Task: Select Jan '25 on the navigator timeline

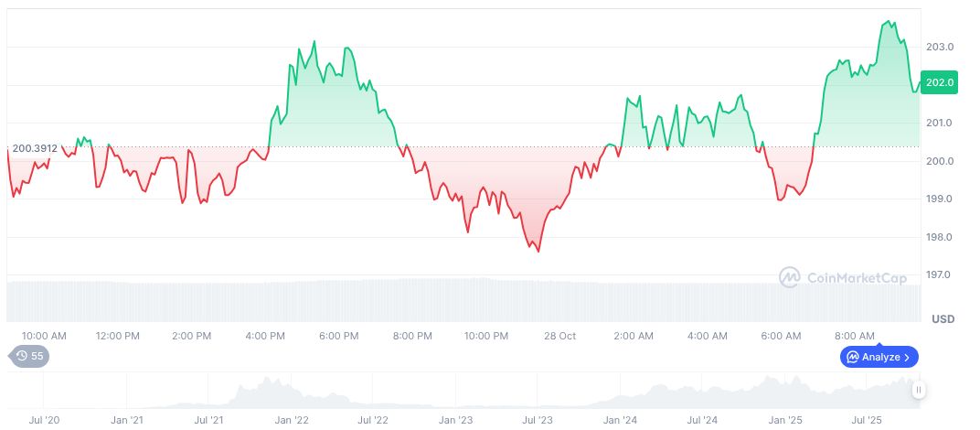Action: click(784, 420)
